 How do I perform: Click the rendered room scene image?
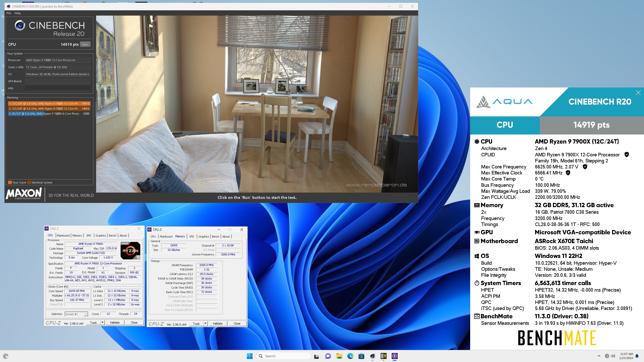click(x=257, y=104)
